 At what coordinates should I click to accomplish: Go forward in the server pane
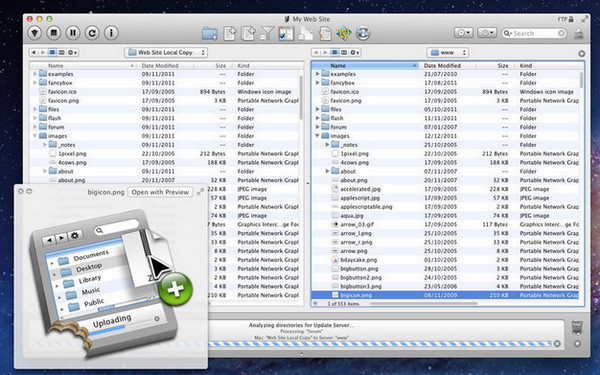click(325, 52)
